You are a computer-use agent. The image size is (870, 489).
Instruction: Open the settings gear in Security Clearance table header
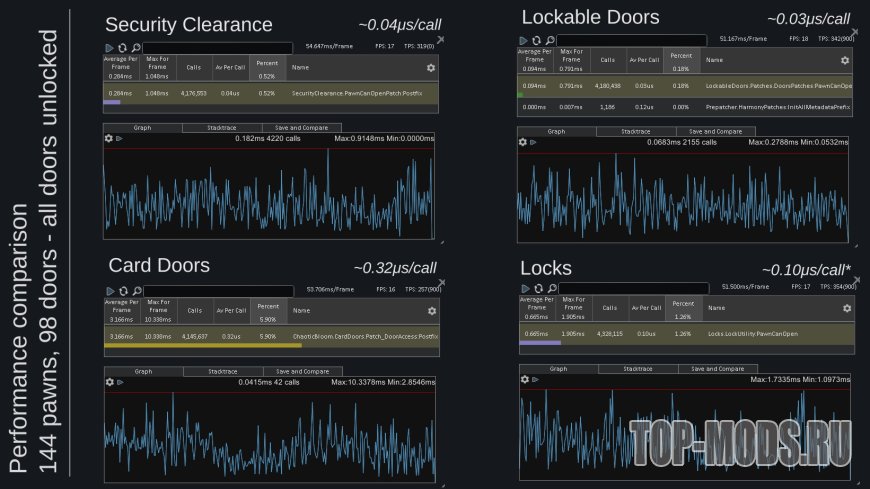[x=430, y=67]
